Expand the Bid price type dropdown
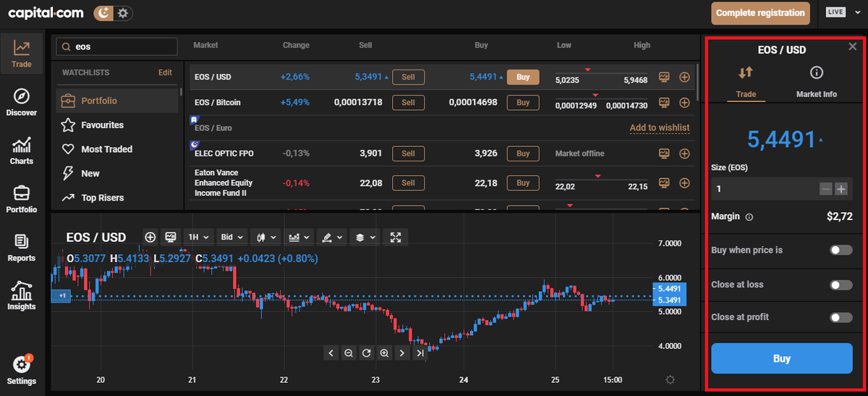The width and height of the screenshot is (868, 396). (231, 237)
